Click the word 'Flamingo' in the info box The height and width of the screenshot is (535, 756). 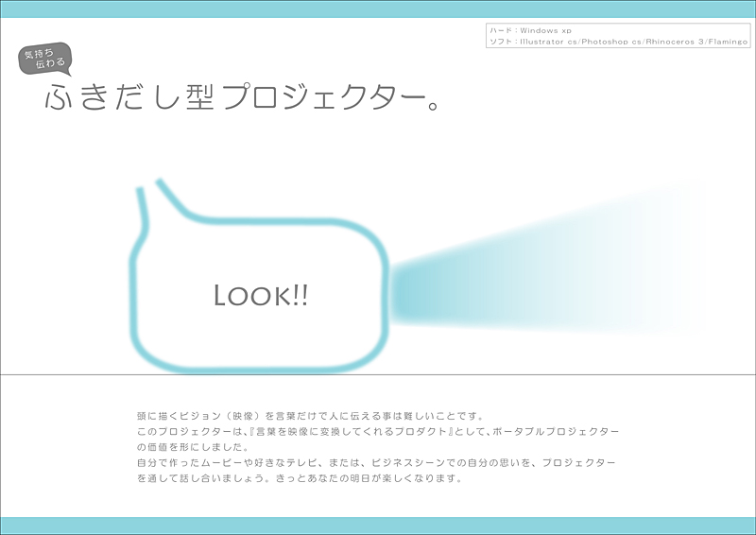(x=726, y=42)
